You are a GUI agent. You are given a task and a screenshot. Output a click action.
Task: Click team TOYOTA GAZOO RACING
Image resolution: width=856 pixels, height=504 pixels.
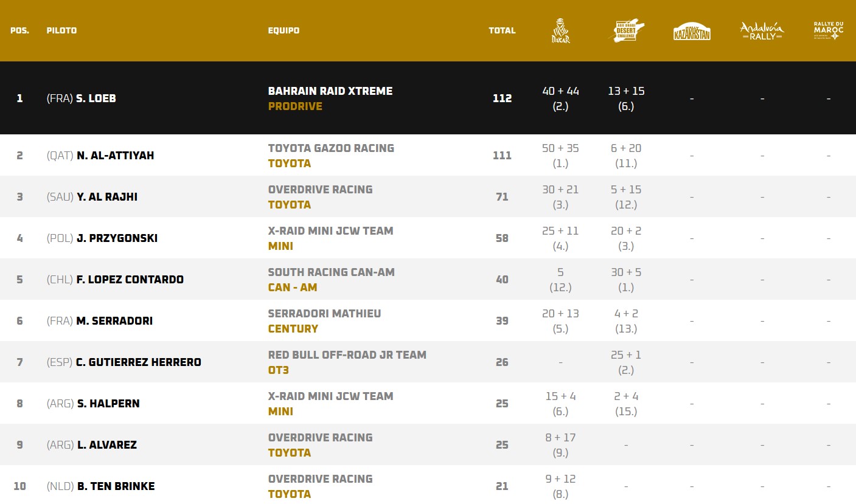pyautogui.click(x=331, y=148)
